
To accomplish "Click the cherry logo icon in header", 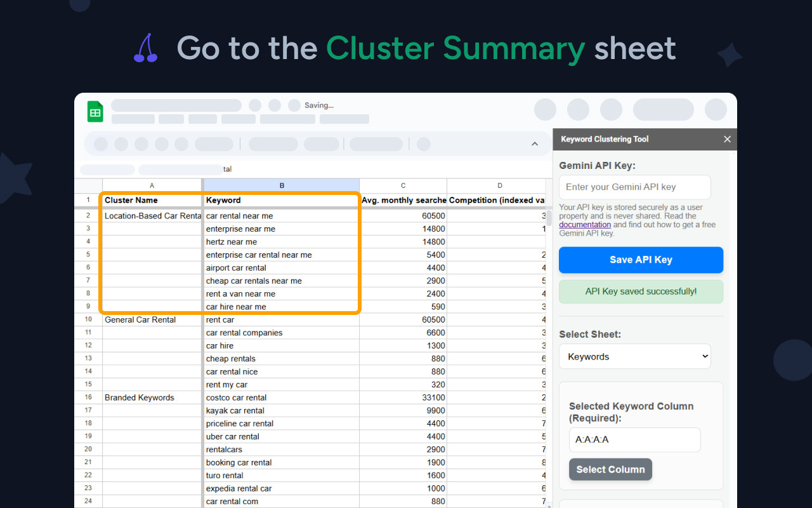I will pos(145,48).
